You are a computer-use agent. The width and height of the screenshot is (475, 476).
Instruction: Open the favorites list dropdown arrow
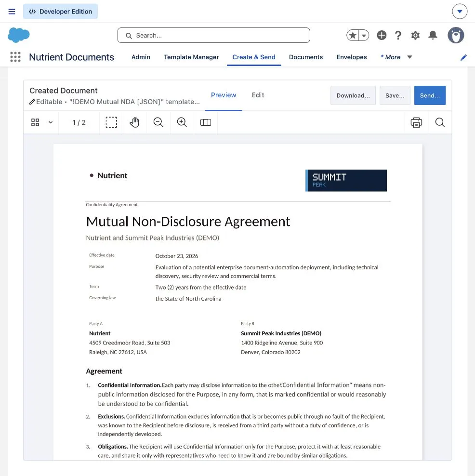(364, 35)
